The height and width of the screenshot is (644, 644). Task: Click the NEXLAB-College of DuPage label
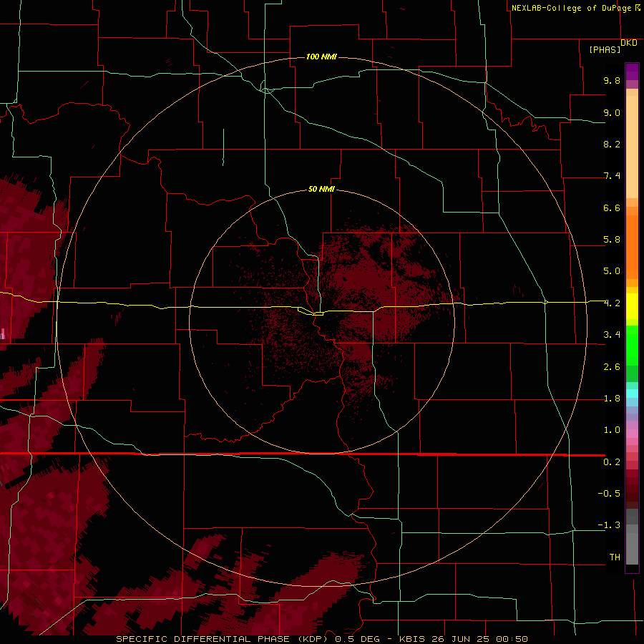(x=572, y=8)
